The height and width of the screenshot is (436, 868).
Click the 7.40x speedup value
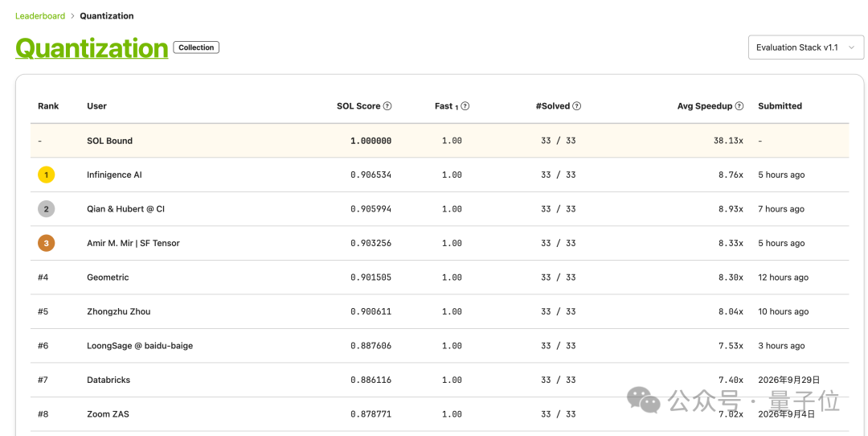(731, 380)
